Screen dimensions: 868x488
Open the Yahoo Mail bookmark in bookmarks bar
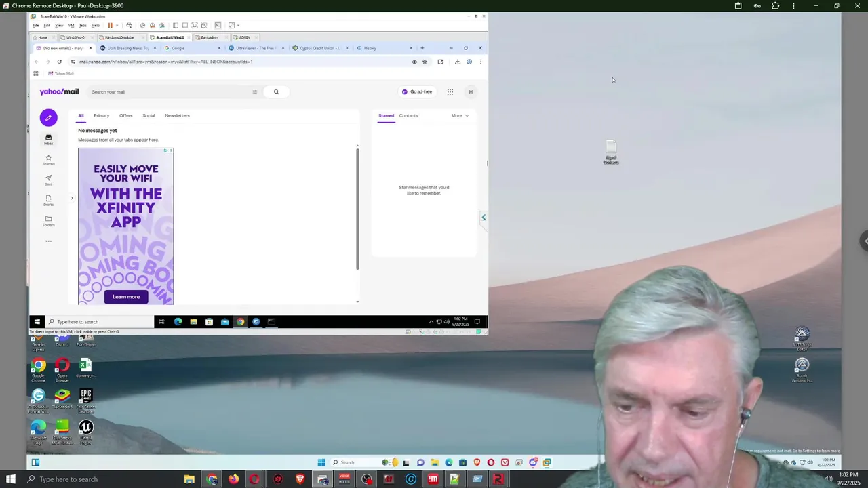click(x=61, y=73)
